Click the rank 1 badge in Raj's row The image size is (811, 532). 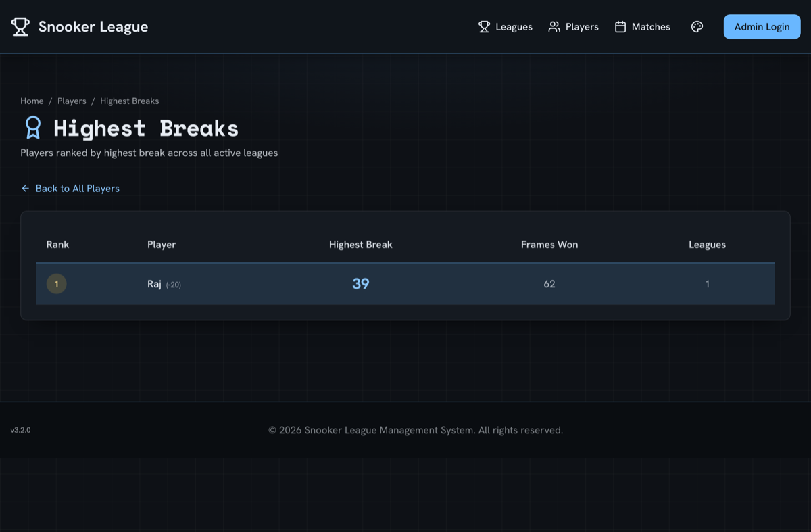pyautogui.click(x=57, y=284)
